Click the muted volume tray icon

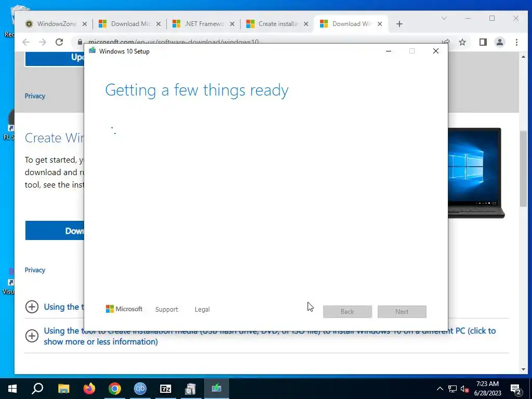click(464, 389)
